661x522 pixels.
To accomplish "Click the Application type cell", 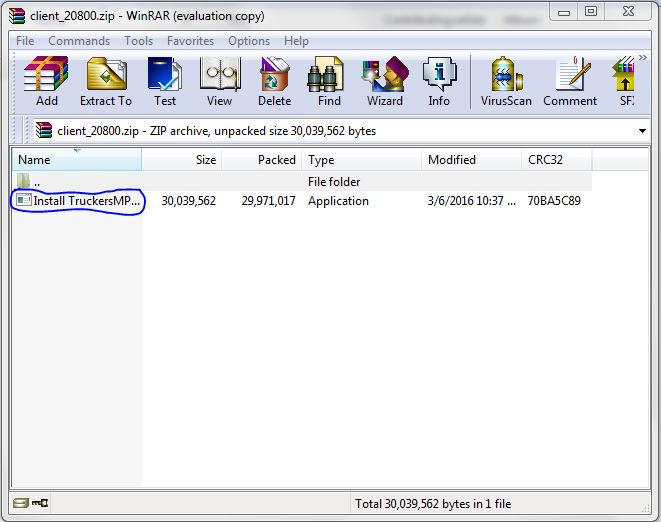I will click(x=338, y=201).
